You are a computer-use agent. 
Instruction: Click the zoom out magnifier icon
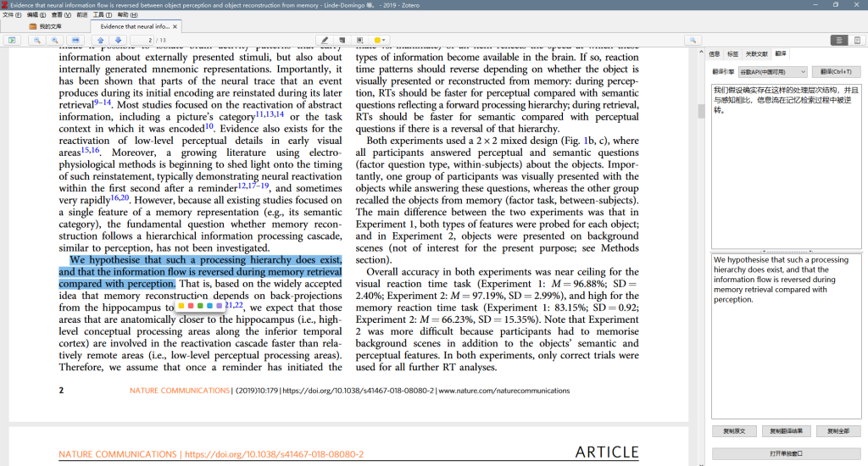37,40
